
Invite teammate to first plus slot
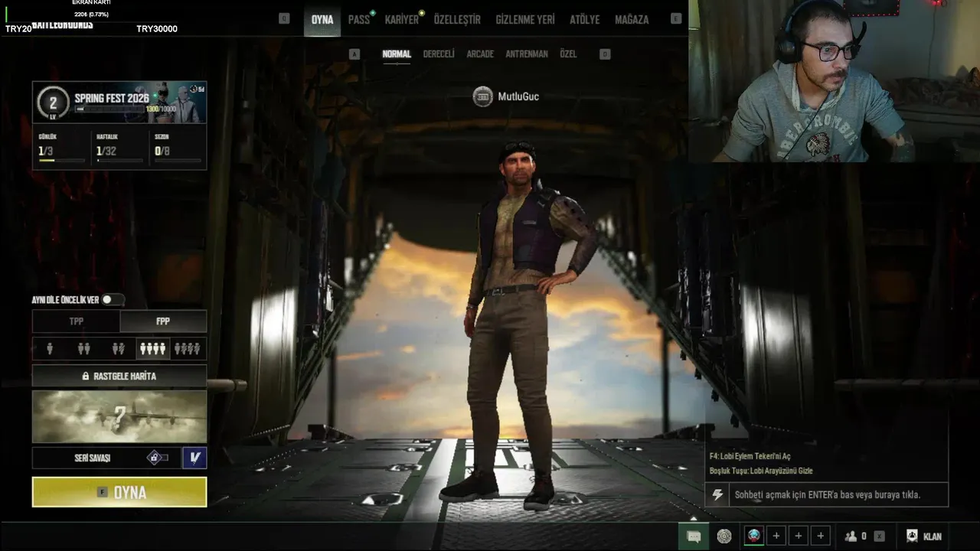[x=776, y=536]
